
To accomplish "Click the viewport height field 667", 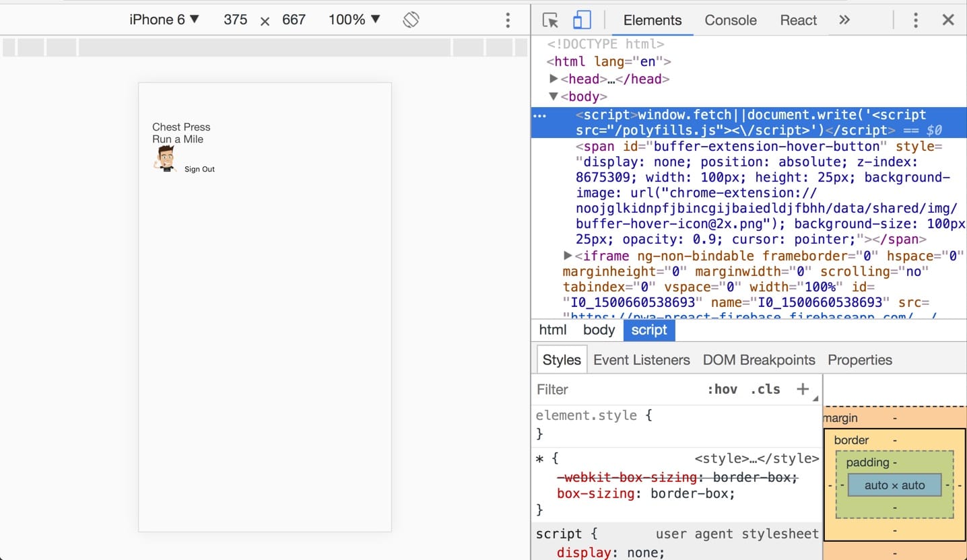I will pyautogui.click(x=294, y=20).
